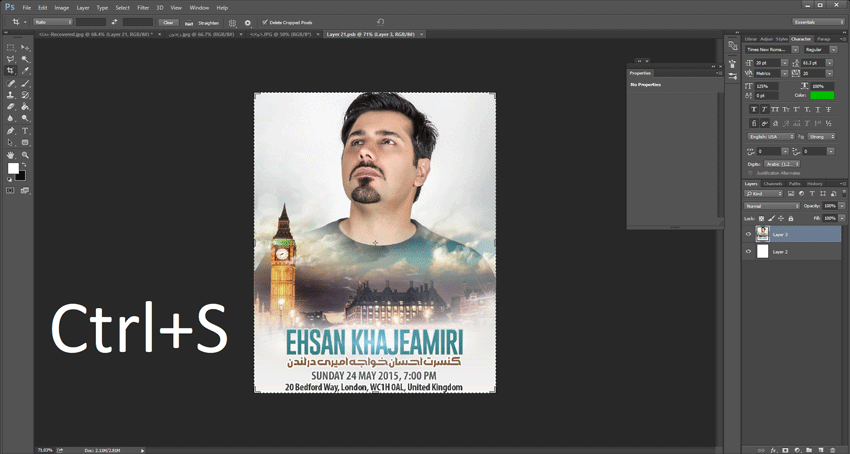Open Strong anti-aliasing dropdown
Viewport: 850px width, 454px height.
pyautogui.click(x=821, y=137)
